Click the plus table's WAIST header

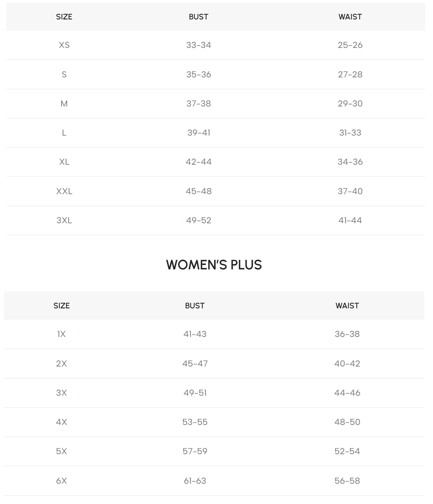[347, 306]
